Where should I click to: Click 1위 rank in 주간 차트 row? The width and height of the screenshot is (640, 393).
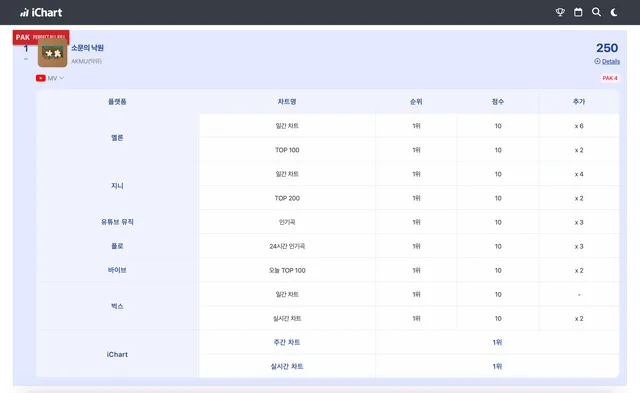pyautogui.click(x=497, y=342)
